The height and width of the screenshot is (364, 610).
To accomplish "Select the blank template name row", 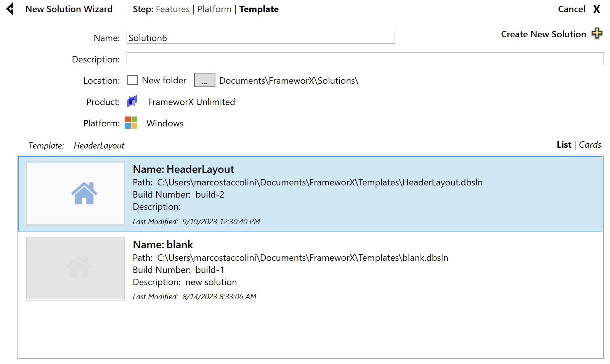I will tap(163, 244).
